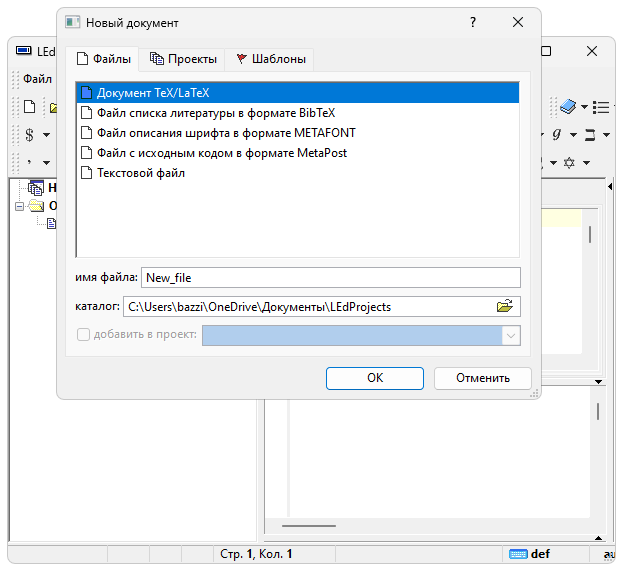Click the editor scrollbar down arrow
Screen dimensions: 620x567
tap(598, 382)
